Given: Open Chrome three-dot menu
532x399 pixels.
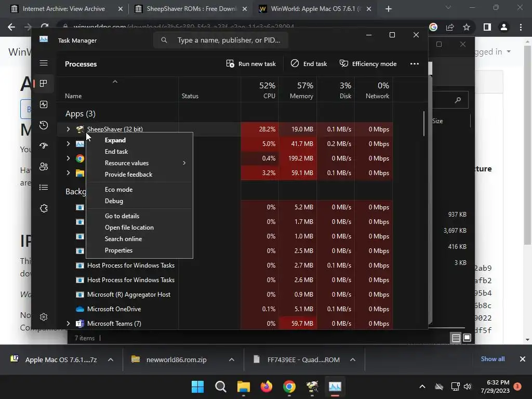Looking at the screenshot, I should click(521, 27).
